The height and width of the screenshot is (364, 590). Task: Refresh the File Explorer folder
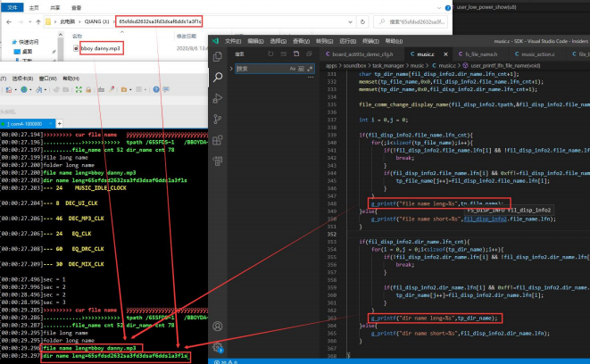coord(362,21)
